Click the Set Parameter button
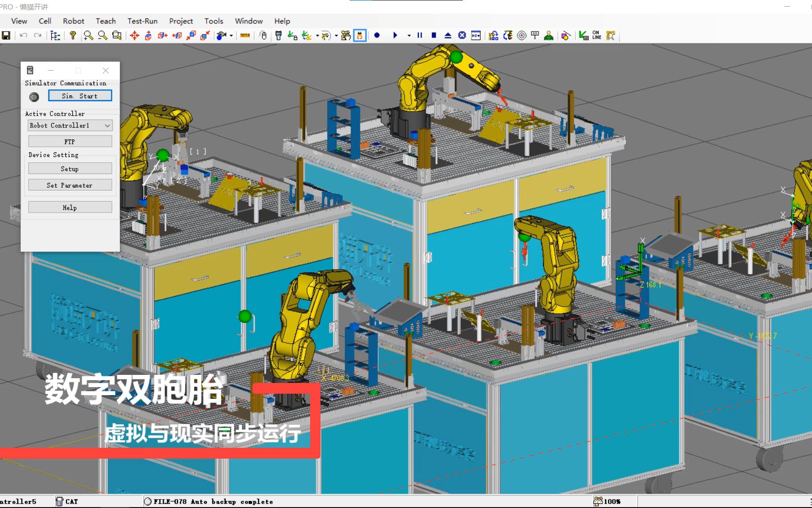Image resolution: width=812 pixels, height=508 pixels. coord(70,185)
